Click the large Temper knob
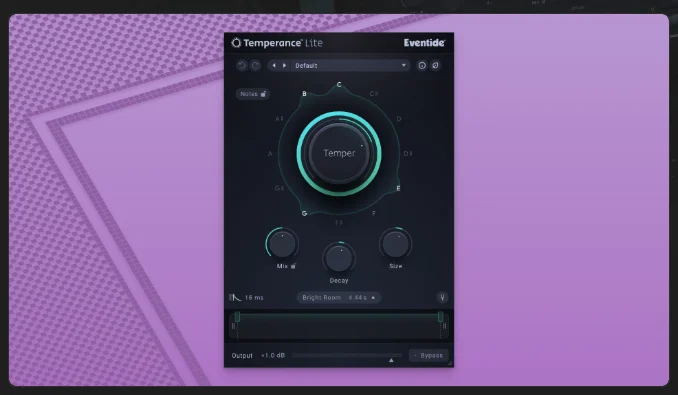The height and width of the screenshot is (395, 678). 339,153
